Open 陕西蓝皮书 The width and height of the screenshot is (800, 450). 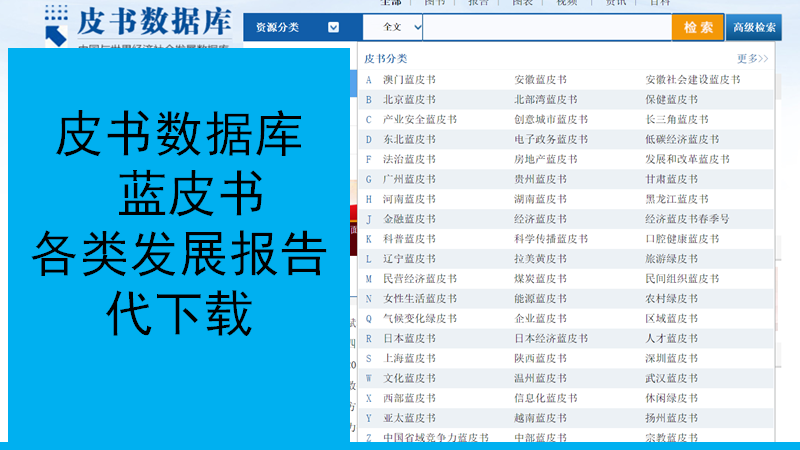pos(540,358)
